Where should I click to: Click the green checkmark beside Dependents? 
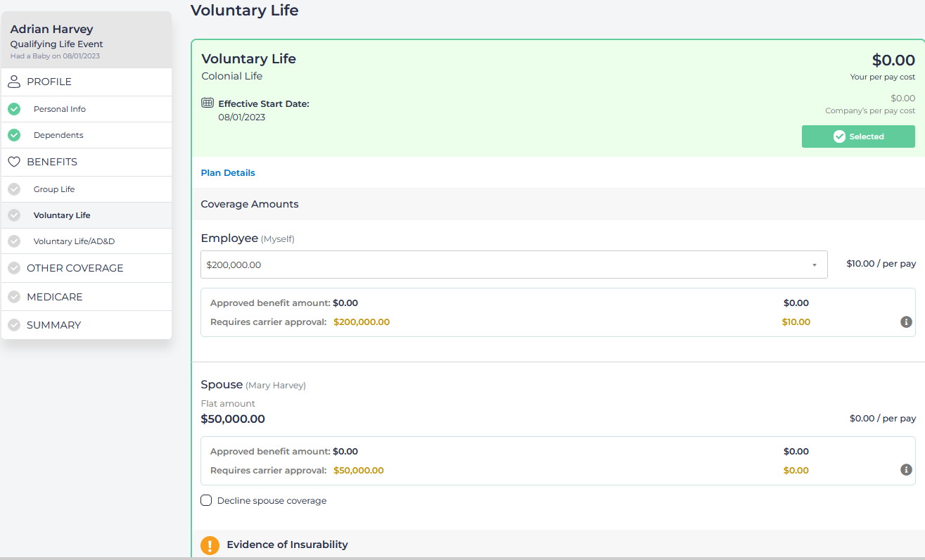coord(14,135)
